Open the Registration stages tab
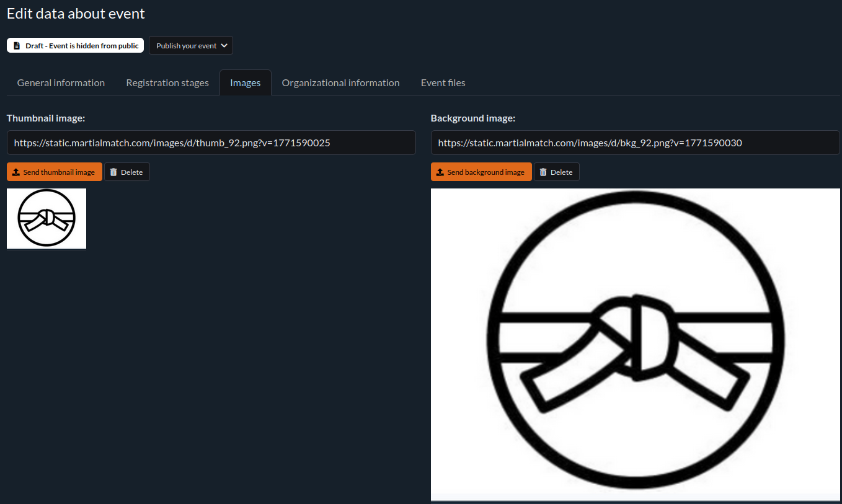Image resolution: width=842 pixels, height=504 pixels. pos(167,83)
